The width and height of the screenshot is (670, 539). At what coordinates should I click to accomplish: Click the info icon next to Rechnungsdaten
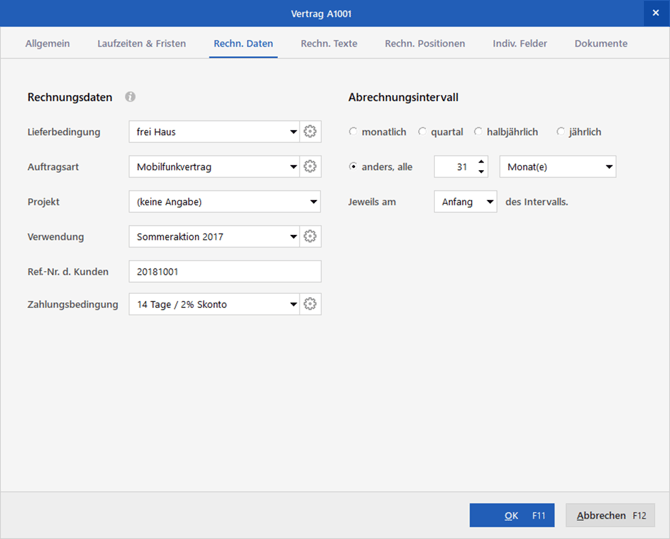tap(130, 97)
